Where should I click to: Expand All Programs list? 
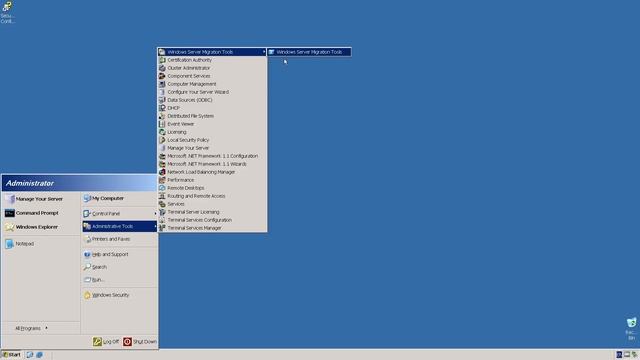(31, 328)
